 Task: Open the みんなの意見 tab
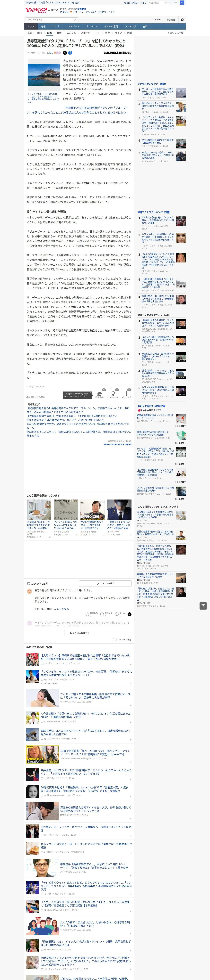point(111,27)
